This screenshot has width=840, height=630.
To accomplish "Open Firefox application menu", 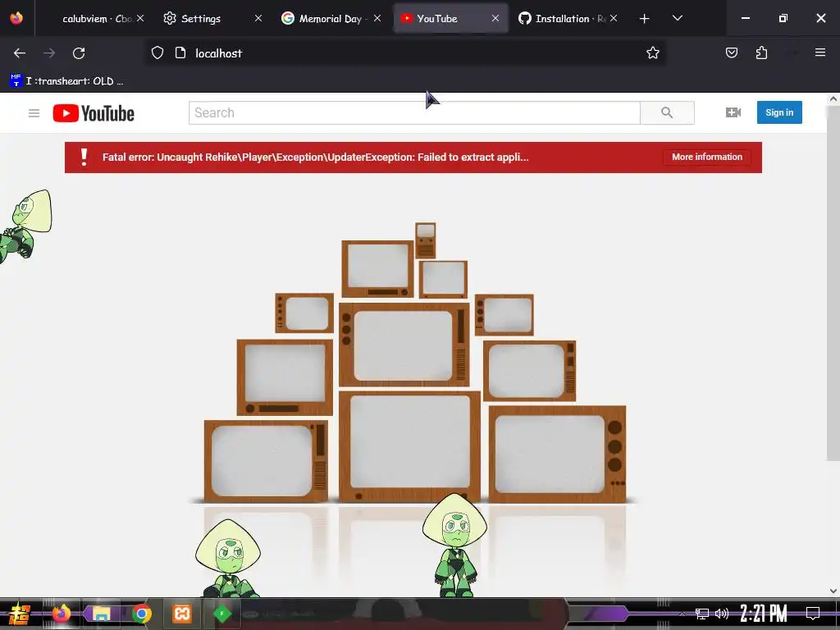I will pyautogui.click(x=820, y=52).
